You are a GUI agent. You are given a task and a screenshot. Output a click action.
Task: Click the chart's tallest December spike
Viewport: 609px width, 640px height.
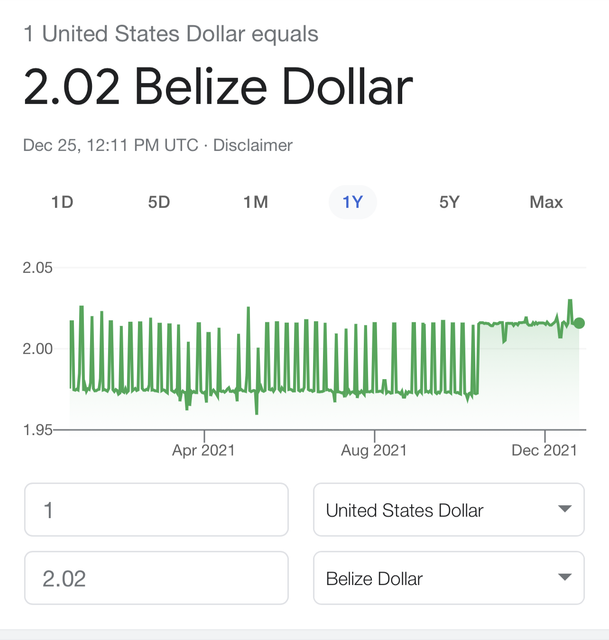pos(570,302)
